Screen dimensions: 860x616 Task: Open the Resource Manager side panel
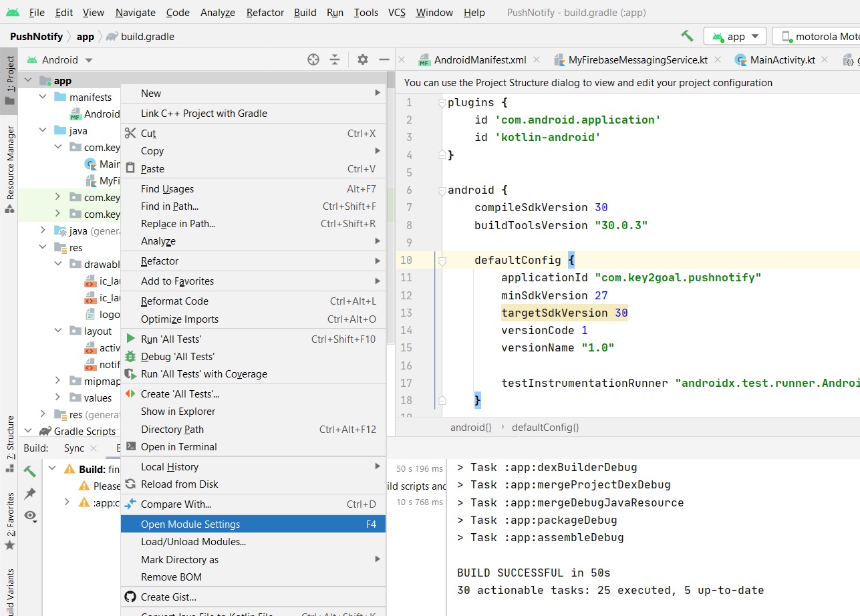pyautogui.click(x=9, y=167)
